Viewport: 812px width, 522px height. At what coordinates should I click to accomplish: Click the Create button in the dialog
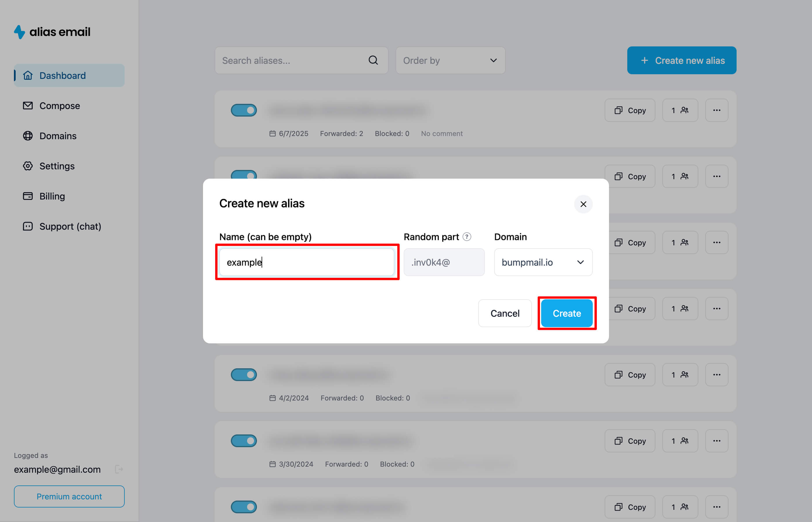pyautogui.click(x=567, y=313)
